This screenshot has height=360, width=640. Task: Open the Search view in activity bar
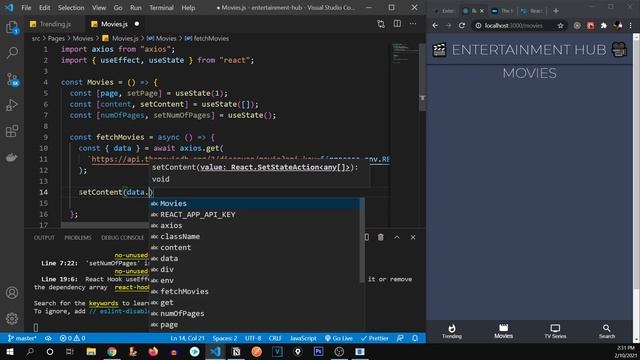tap(12, 53)
